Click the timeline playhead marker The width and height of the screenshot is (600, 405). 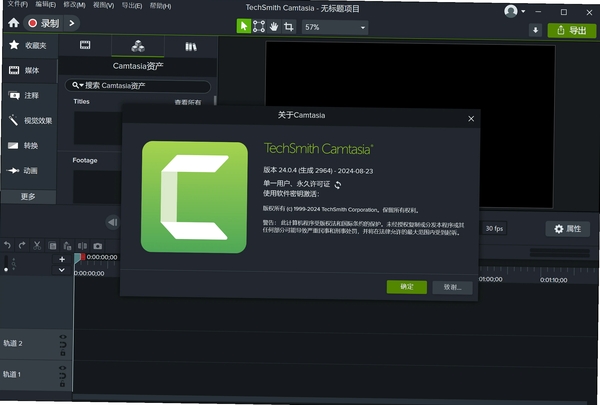[79, 258]
